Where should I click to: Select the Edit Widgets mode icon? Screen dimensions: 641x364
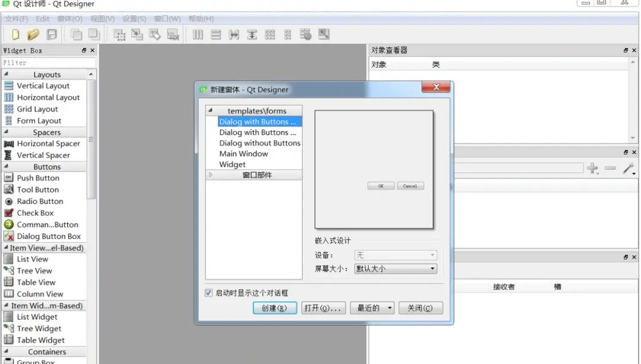click(x=119, y=35)
